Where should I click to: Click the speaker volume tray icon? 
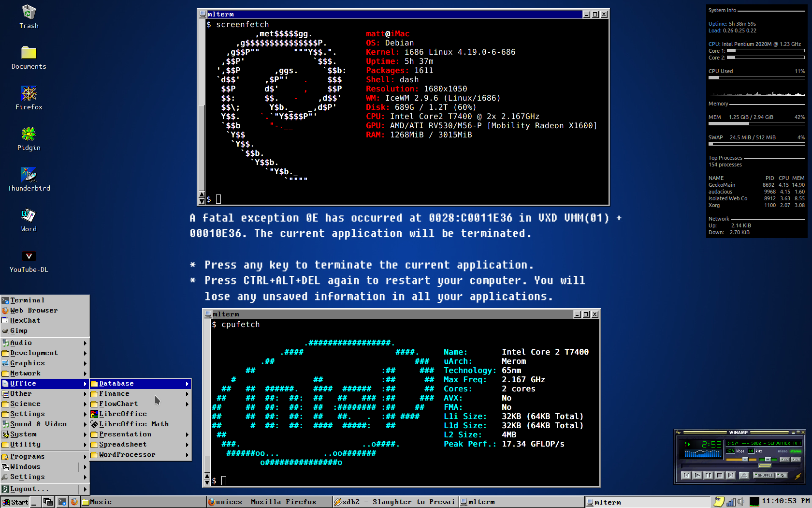point(741,502)
